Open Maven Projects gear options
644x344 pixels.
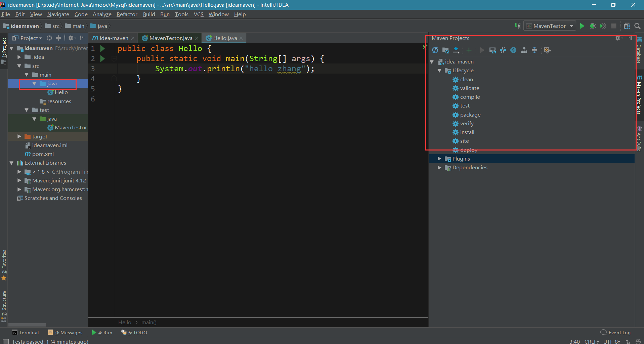618,38
